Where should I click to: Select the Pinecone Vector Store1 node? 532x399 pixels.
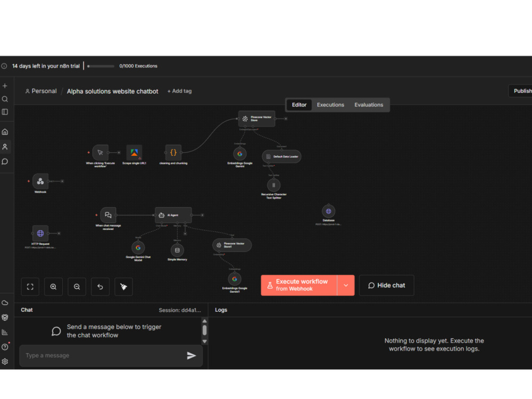point(232,245)
